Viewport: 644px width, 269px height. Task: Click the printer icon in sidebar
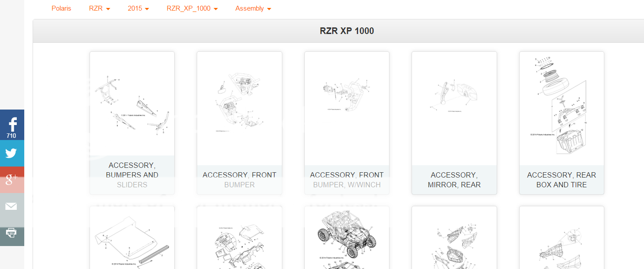click(12, 233)
